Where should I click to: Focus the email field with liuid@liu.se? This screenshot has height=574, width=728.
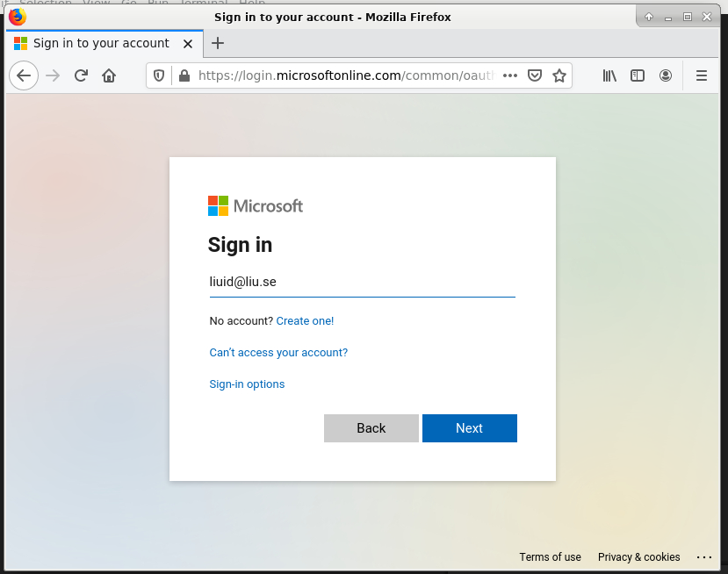point(362,282)
